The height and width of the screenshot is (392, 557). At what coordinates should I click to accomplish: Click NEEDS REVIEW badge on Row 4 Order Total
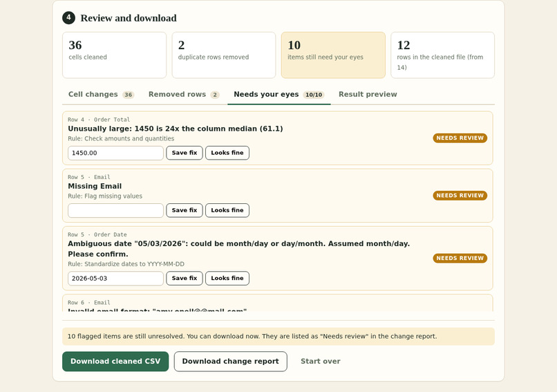point(460,138)
